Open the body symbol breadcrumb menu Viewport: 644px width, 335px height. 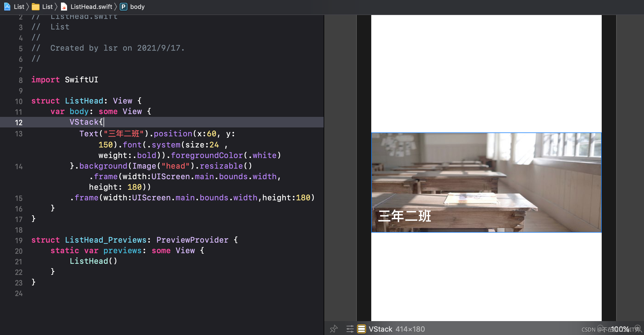(137, 7)
